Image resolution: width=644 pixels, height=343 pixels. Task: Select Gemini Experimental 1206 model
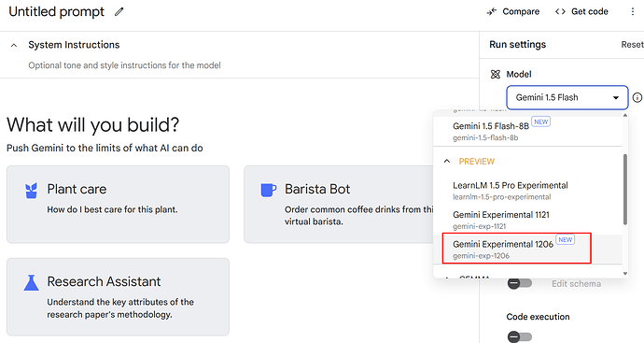click(527, 249)
